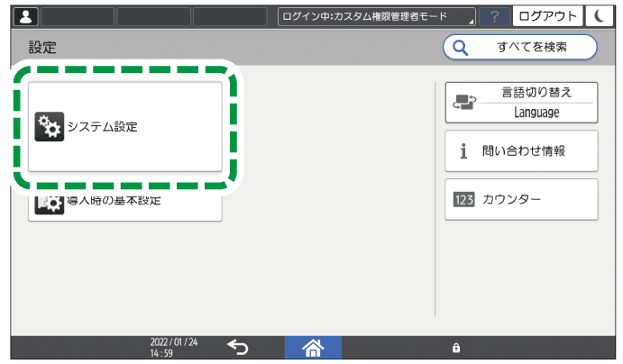Screen dimensions: 623x364
Task: Activate energy saver moon icon
Action: pyautogui.click(x=600, y=16)
